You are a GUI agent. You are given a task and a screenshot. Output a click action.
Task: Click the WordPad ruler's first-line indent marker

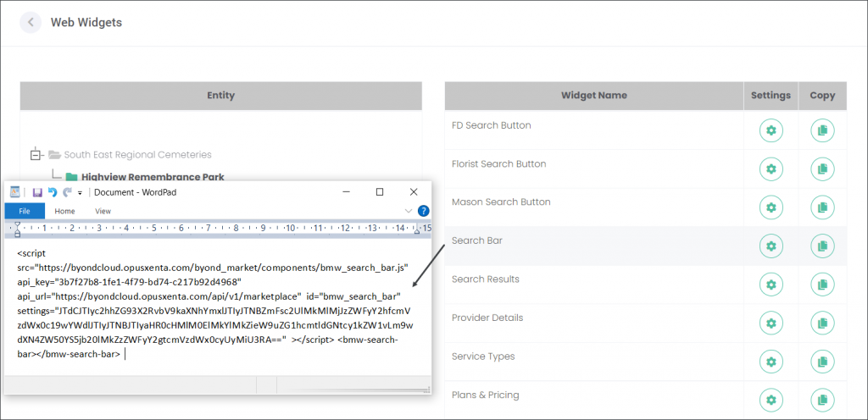coord(17,225)
